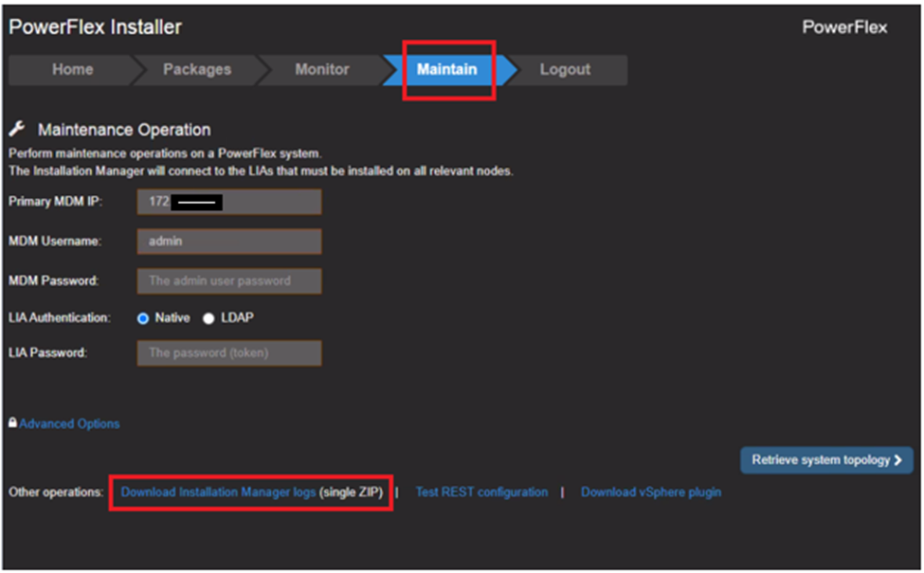The image size is (924, 573).
Task: Click the 'MDM Password:' label
Action: tap(54, 280)
